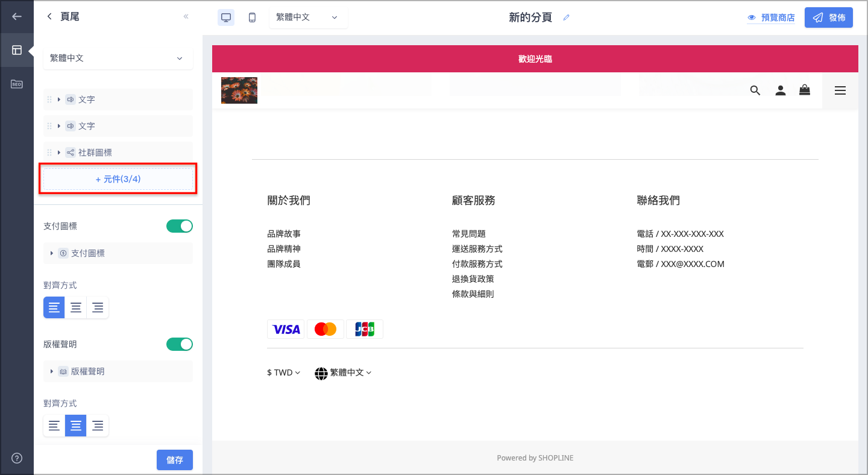Set copyright alignment to left
Screen dimensions: 868x475
[x=54, y=426]
